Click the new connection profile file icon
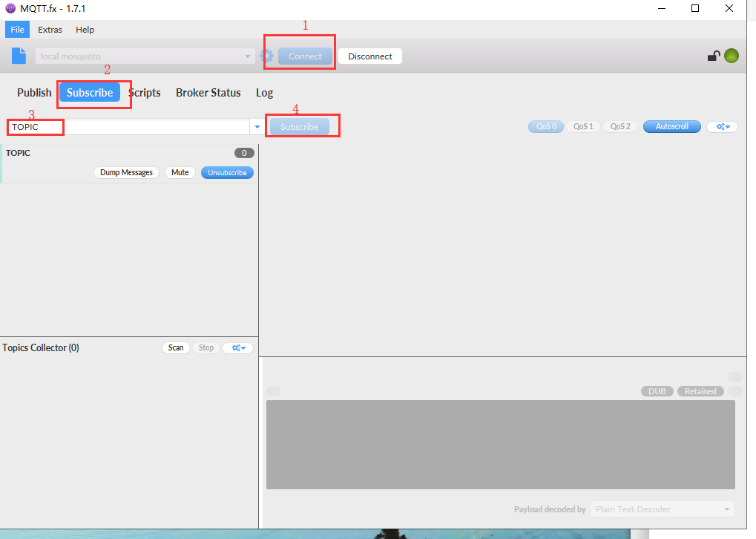The height and width of the screenshot is (539, 756). (19, 56)
